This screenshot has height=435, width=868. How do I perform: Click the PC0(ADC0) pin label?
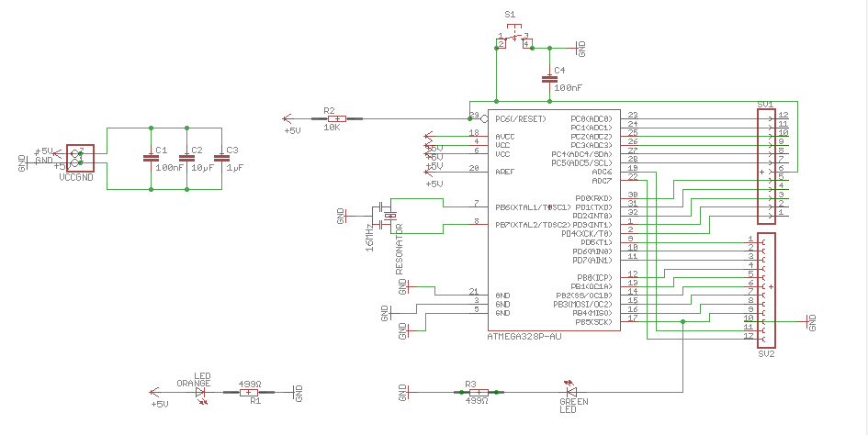coord(592,119)
